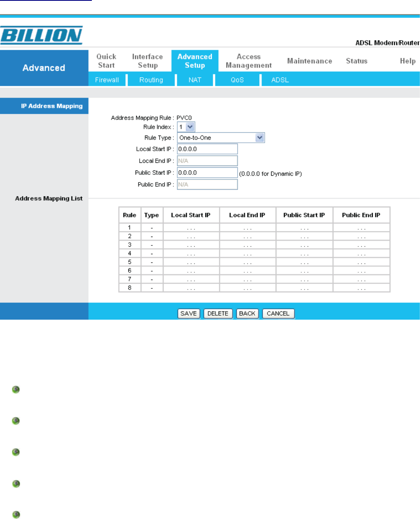Click the 'Address Mapping List' section label
Screen dimensions: 420x519
pyautogui.click(x=49, y=198)
